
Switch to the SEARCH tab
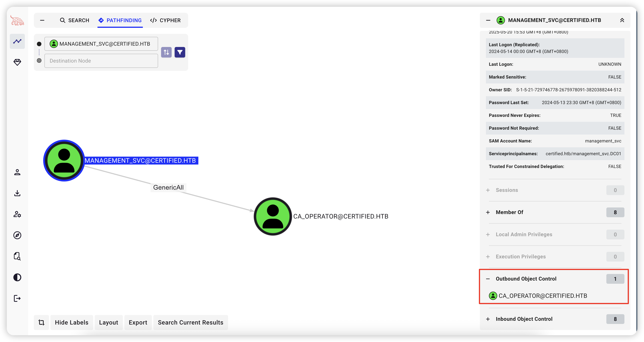(75, 20)
